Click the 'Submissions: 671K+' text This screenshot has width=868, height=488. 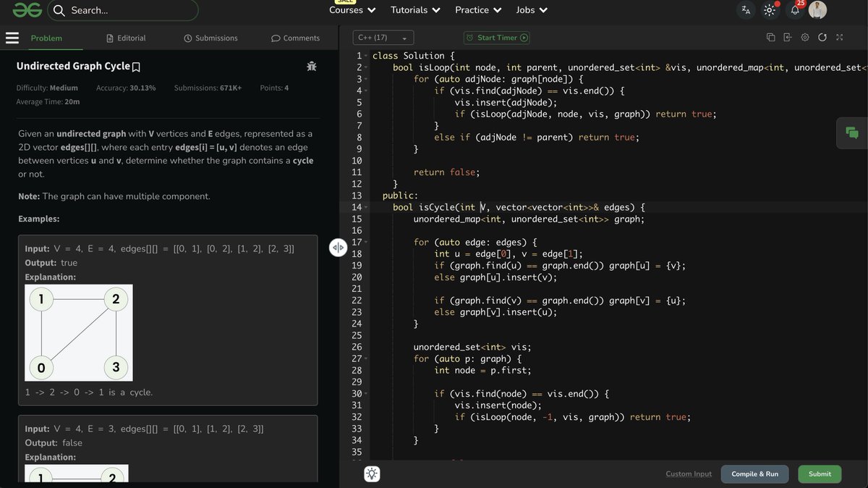click(208, 88)
